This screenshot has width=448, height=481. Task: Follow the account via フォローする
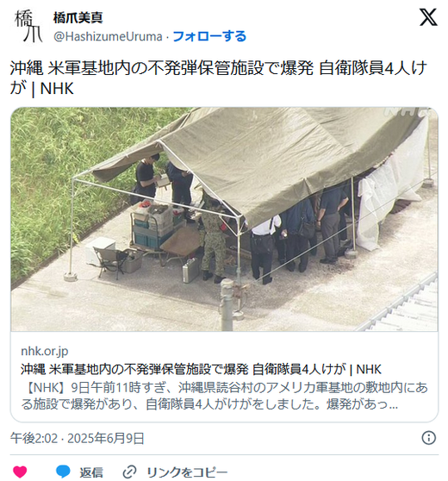(x=209, y=36)
